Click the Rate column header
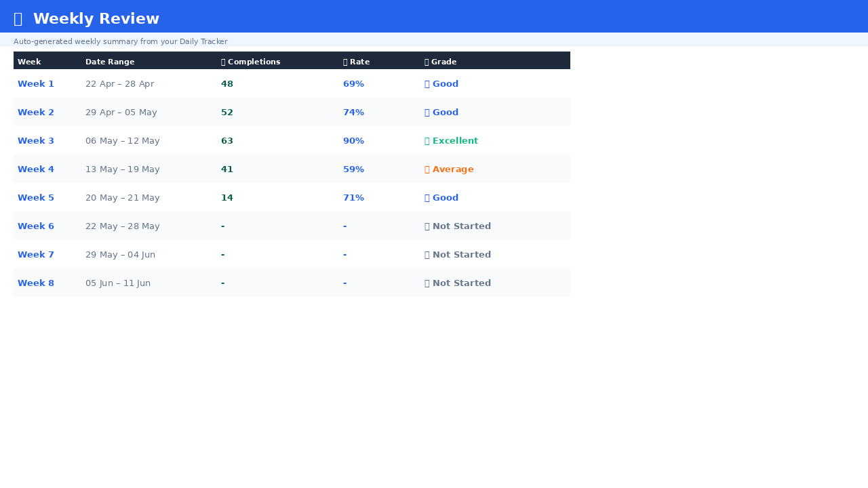 (x=357, y=62)
